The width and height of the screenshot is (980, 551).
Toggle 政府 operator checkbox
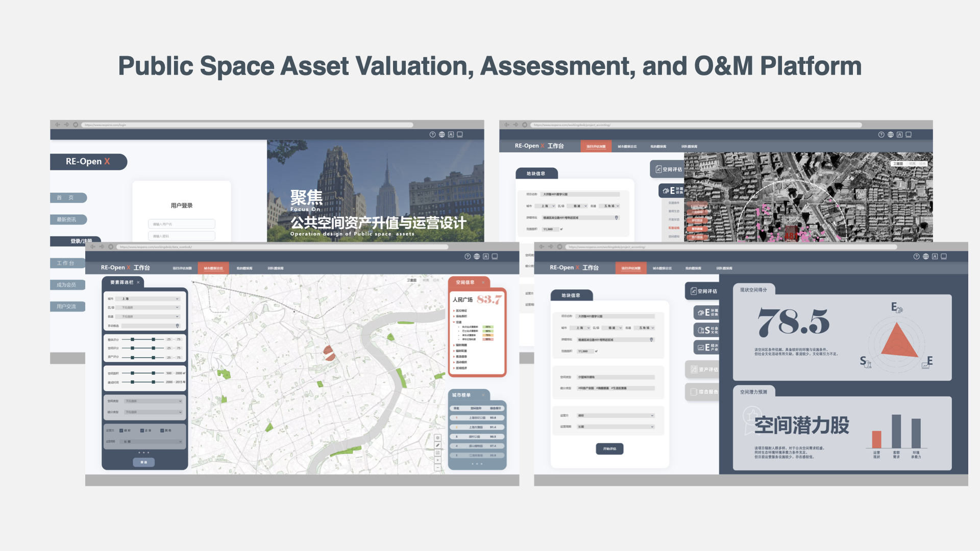click(x=121, y=431)
